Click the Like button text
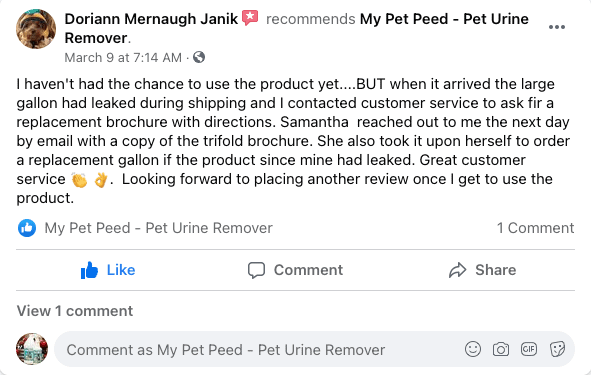 pyautogui.click(x=121, y=270)
